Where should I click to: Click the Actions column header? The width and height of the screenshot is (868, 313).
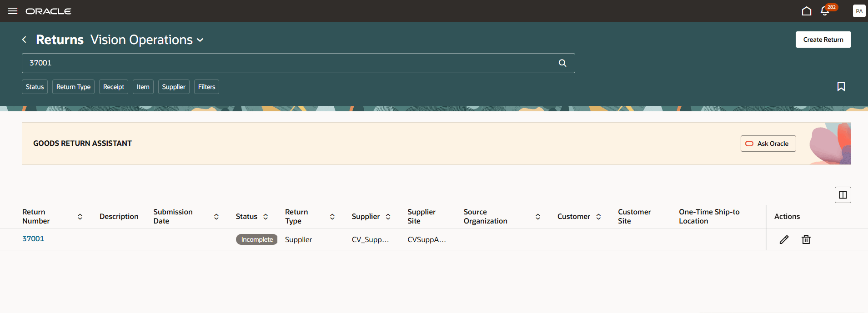pos(787,217)
